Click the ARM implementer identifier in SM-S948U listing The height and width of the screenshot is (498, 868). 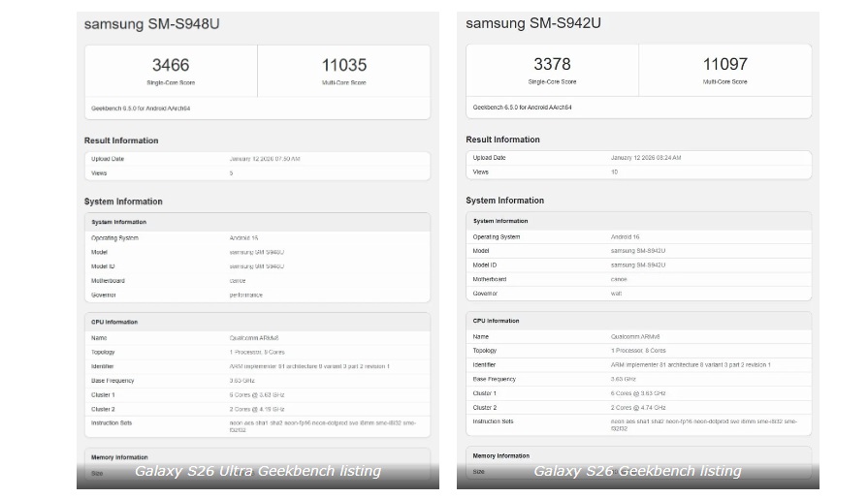click(309, 367)
